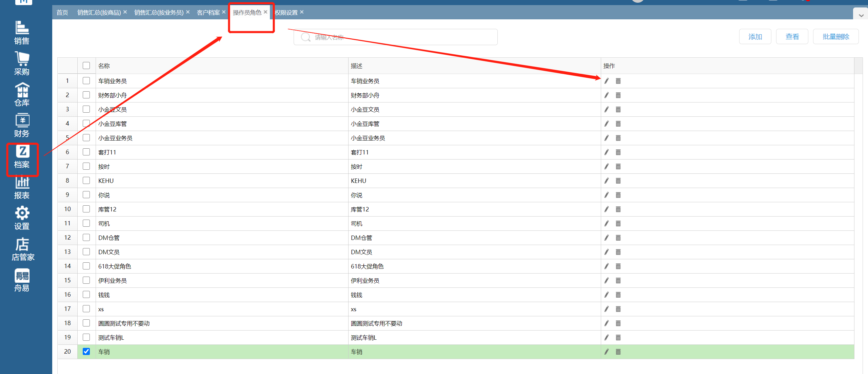Click the search magnifier icon
868x374 pixels.
(305, 37)
